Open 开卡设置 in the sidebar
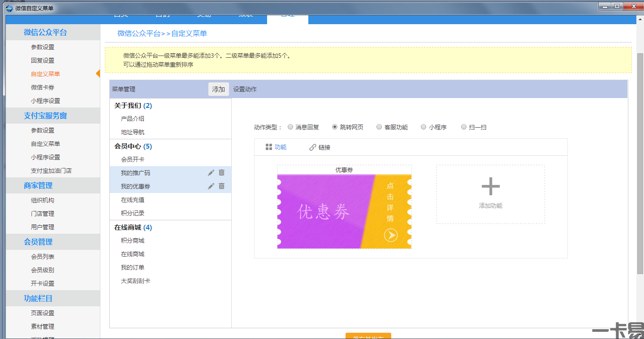Image resolution: width=644 pixels, height=339 pixels. [43, 283]
